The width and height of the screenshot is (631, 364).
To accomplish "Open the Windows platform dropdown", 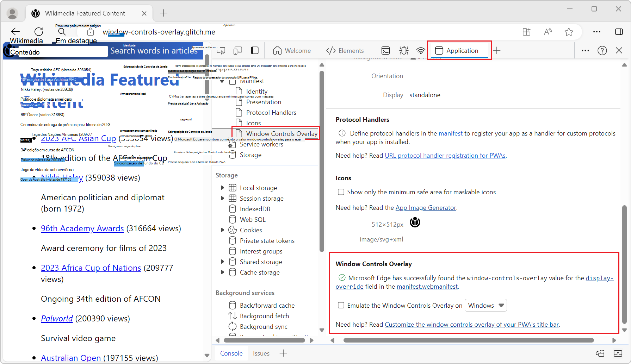I will pos(486,305).
